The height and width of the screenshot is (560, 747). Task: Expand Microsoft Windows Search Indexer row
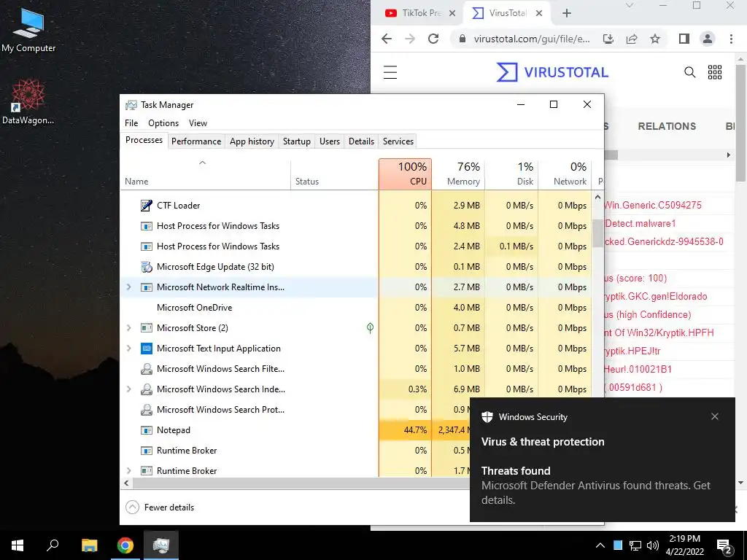[x=128, y=389]
